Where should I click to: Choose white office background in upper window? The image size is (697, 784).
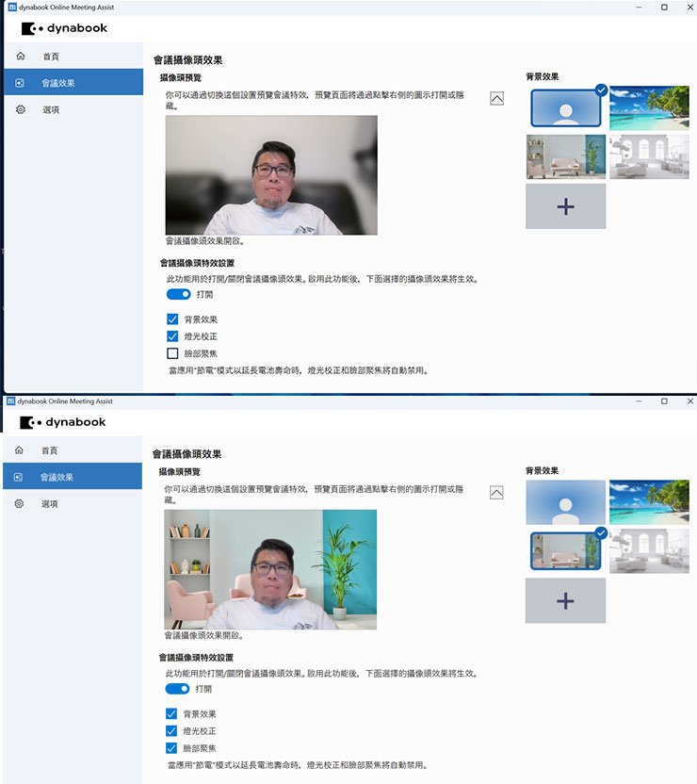[649, 156]
